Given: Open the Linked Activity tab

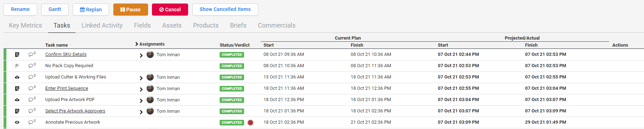Looking at the screenshot, I should click(x=102, y=25).
